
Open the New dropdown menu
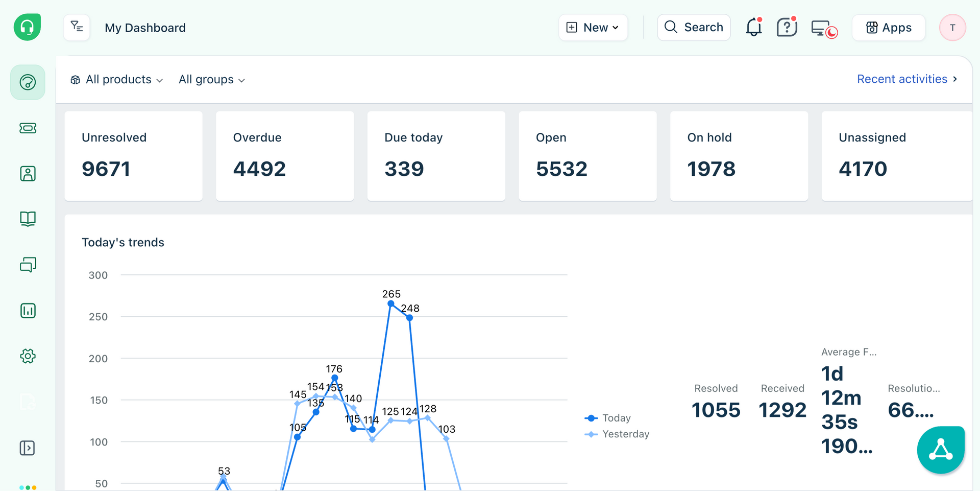tap(593, 28)
